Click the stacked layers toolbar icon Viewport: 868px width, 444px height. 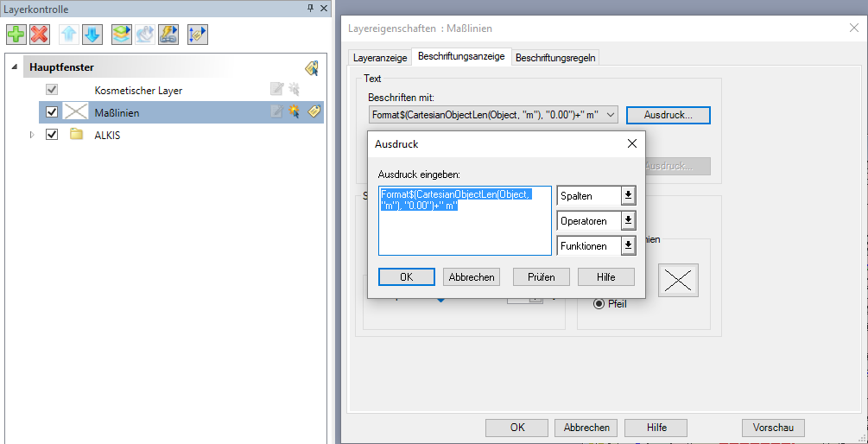(122, 35)
